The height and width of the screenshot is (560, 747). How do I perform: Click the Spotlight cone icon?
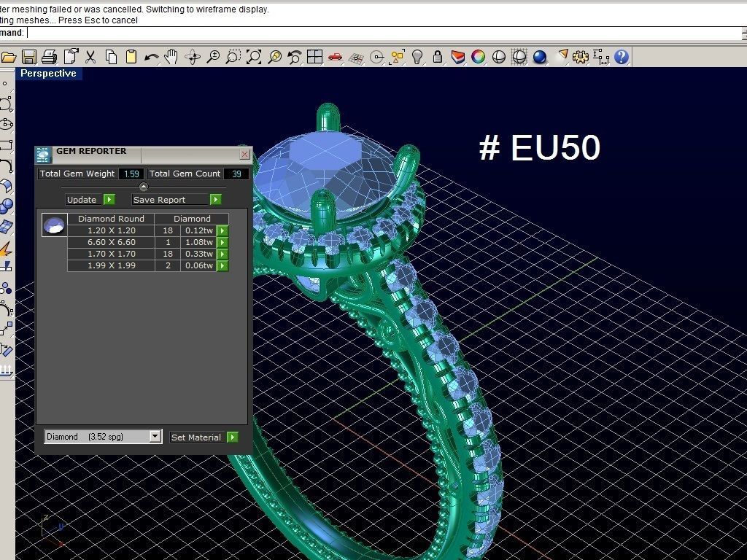(562, 55)
